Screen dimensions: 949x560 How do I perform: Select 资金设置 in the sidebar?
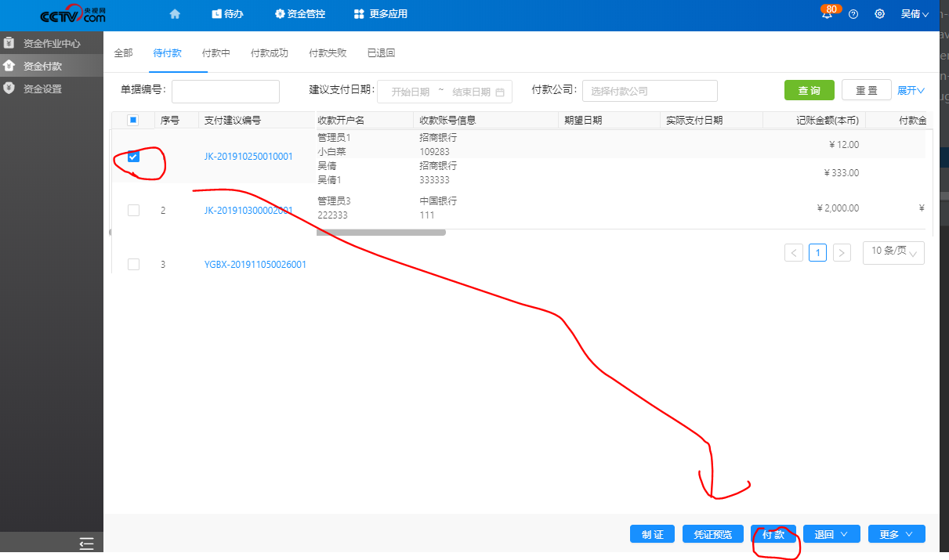pos(52,89)
